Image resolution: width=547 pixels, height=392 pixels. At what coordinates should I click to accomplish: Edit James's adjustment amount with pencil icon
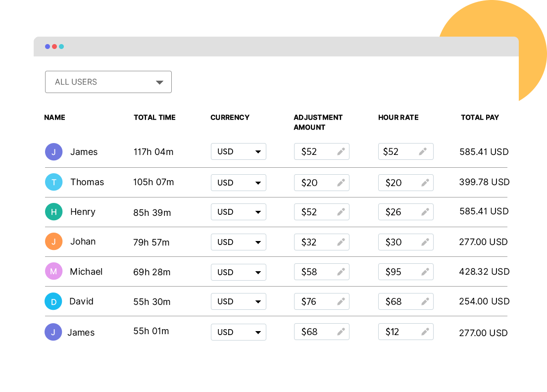pyautogui.click(x=342, y=151)
